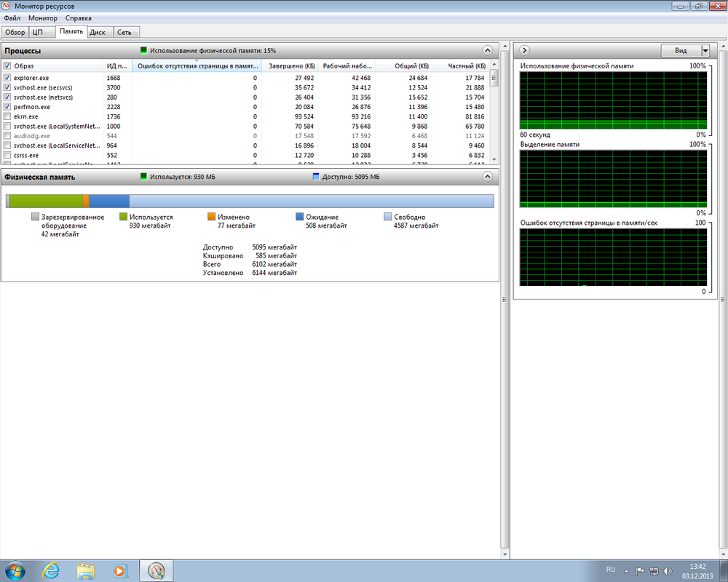Image resolution: width=728 pixels, height=582 pixels.
Task: Click the Вид button
Action: coord(681,51)
